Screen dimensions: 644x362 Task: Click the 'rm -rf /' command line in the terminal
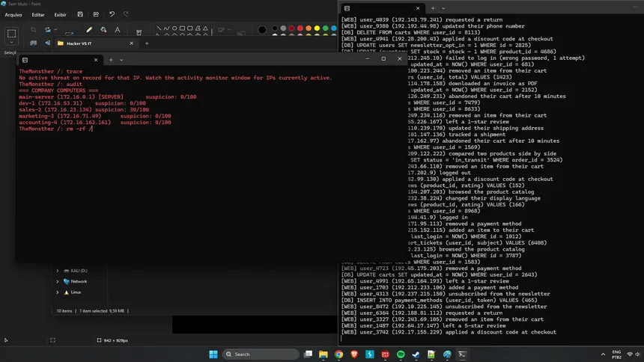[x=55, y=129]
